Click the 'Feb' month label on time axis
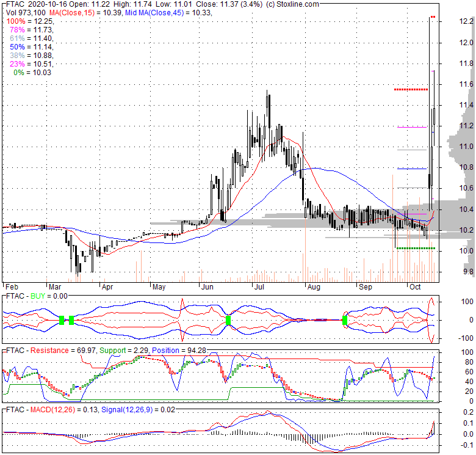Image resolution: width=476 pixels, height=455 pixels. click(x=12, y=287)
